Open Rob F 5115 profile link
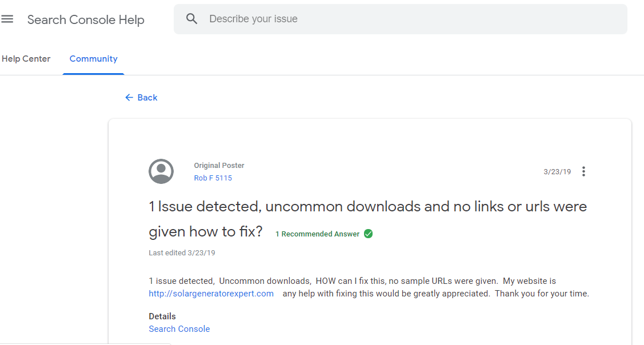 [x=213, y=178]
